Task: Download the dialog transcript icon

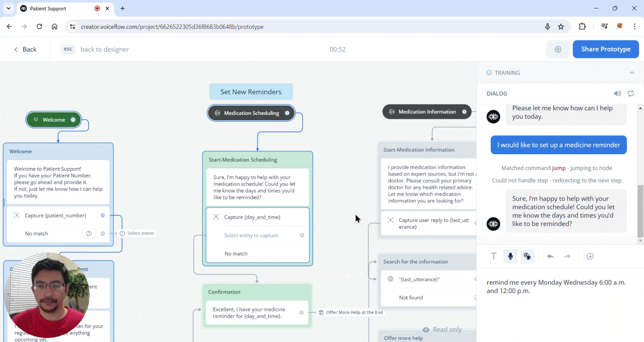Action: [x=590, y=256]
